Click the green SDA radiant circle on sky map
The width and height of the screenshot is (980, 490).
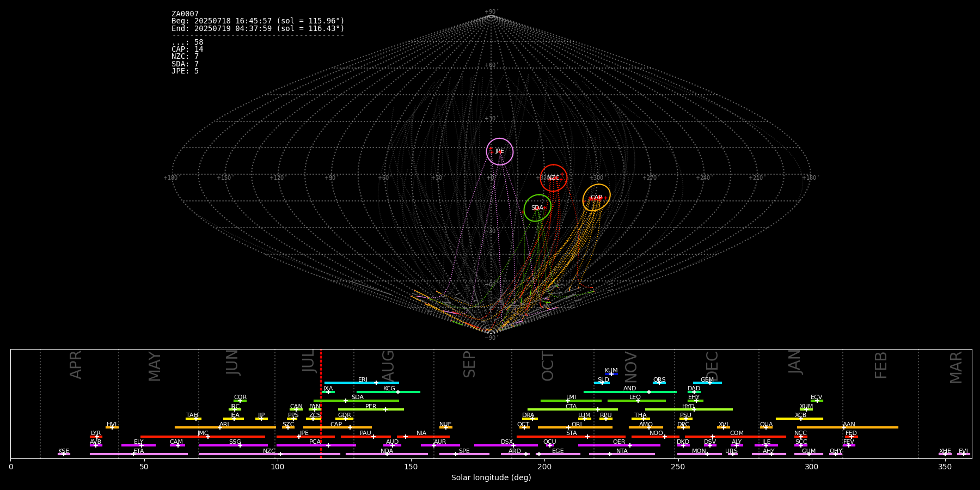537,208
